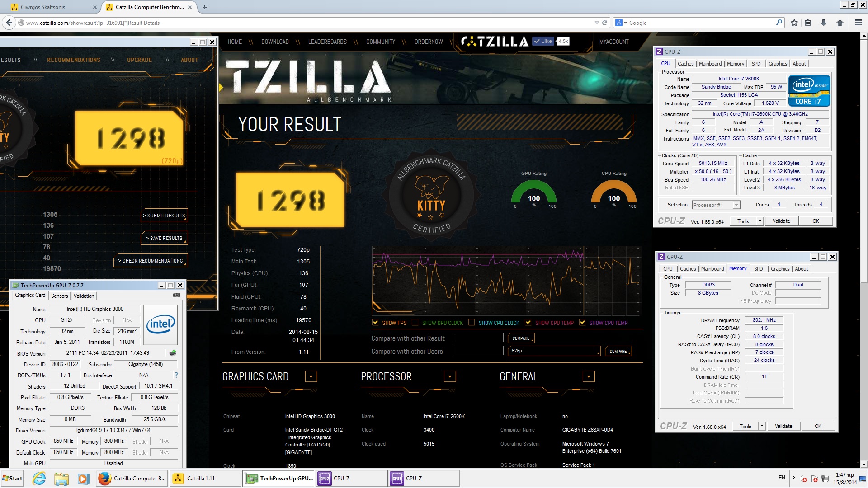Click Validate in upper CPU-Z window
This screenshot has width=868, height=488.
point(781,221)
